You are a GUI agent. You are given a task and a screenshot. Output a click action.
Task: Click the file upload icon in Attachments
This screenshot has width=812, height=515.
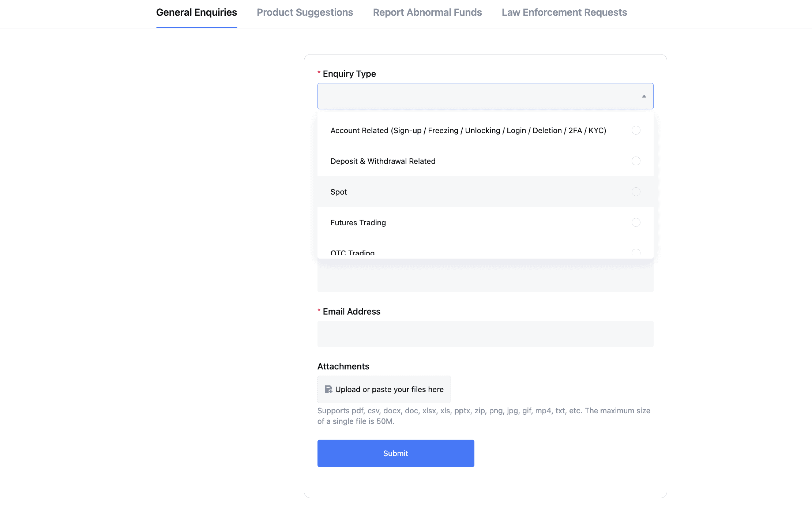coord(328,389)
